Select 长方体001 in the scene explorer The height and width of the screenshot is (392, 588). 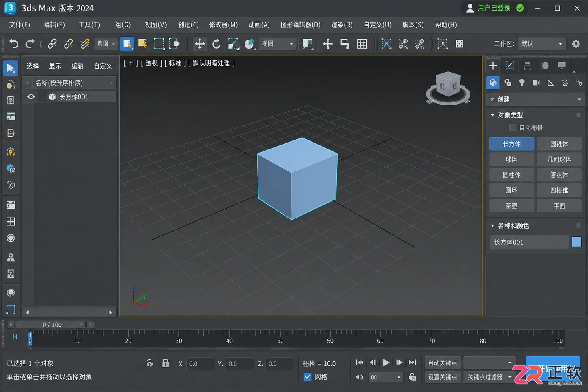74,97
